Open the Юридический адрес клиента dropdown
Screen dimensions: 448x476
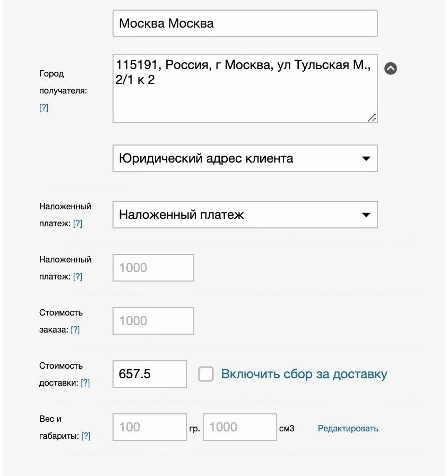(x=245, y=158)
